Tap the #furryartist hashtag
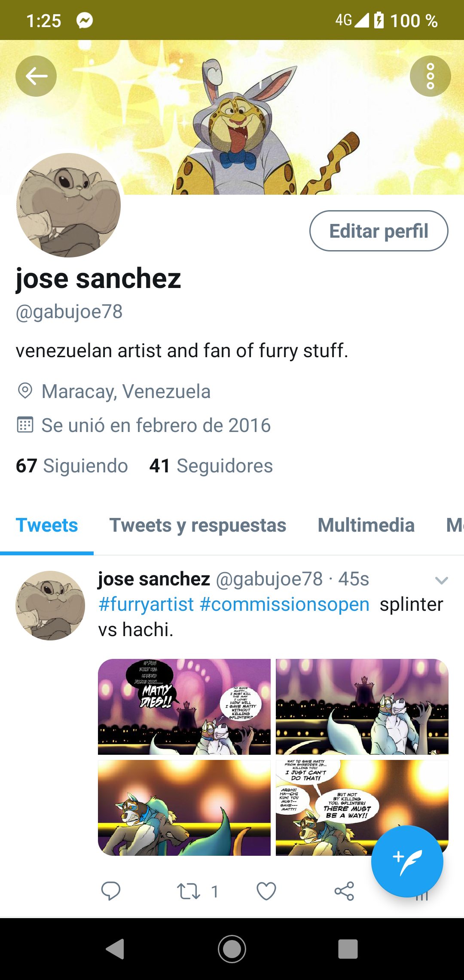 coord(146,604)
